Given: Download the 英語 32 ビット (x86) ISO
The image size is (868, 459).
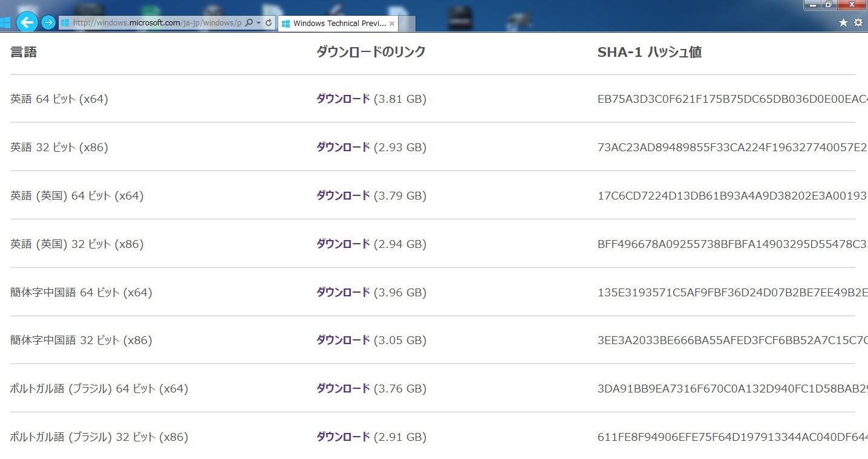Looking at the screenshot, I should [343, 147].
